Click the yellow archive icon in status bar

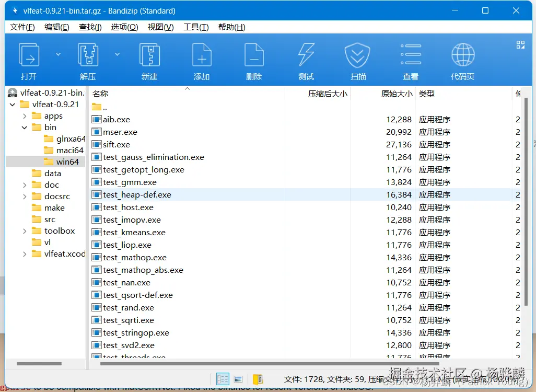(x=258, y=379)
